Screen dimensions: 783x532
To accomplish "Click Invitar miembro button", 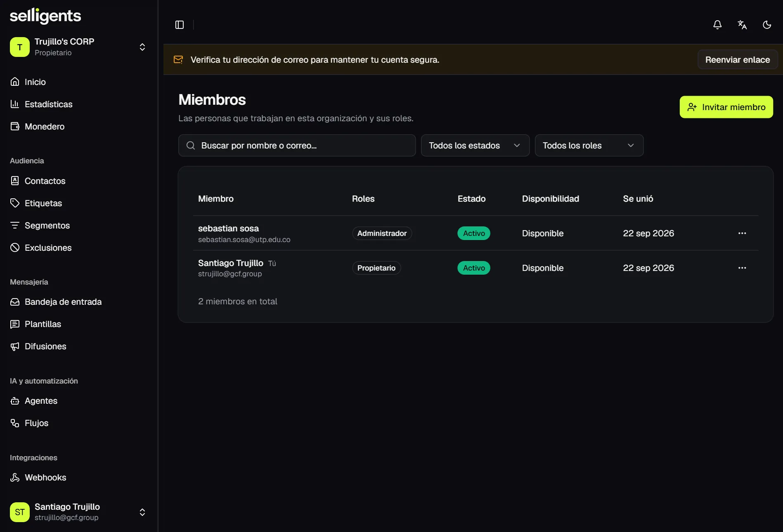I will coord(726,107).
